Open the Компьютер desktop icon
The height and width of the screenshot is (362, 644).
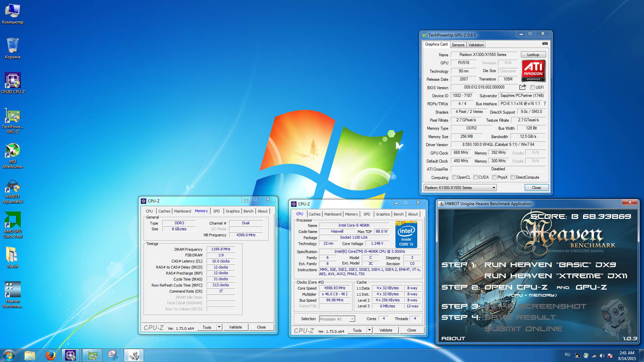pyautogui.click(x=13, y=14)
